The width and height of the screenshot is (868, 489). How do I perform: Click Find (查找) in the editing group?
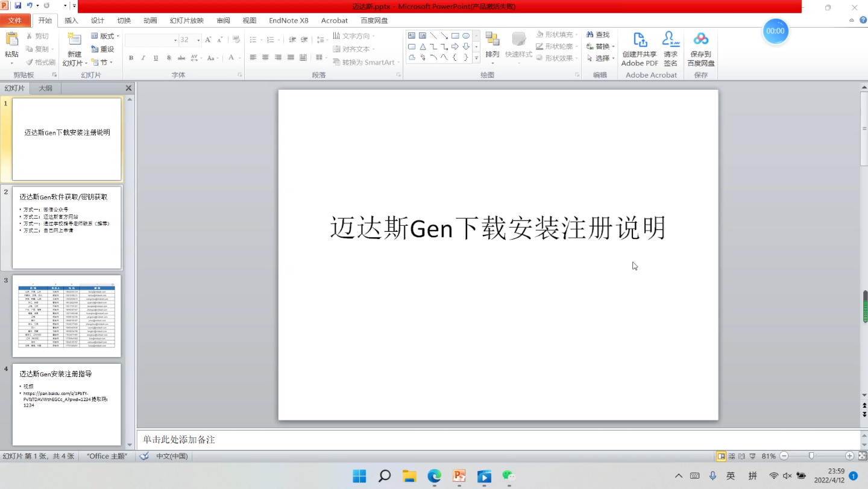[x=597, y=35]
